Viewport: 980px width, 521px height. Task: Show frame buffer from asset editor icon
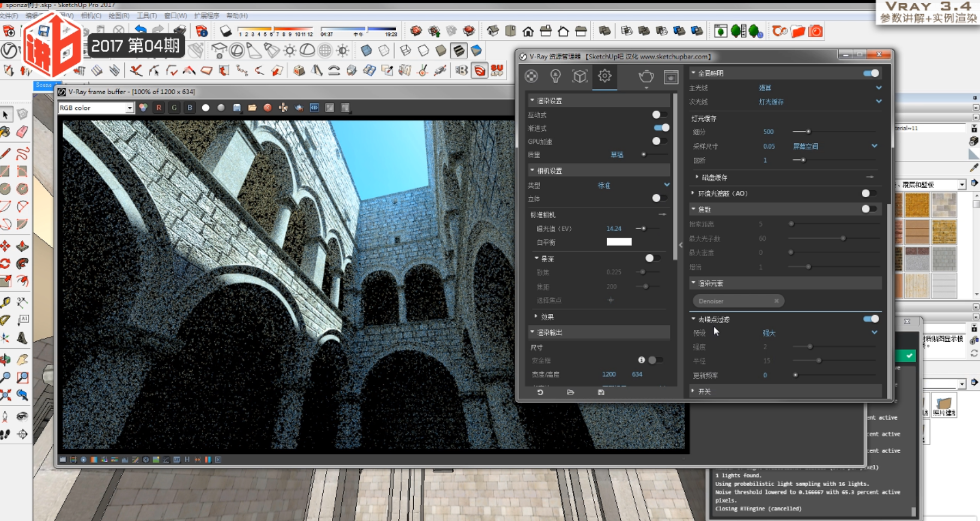671,77
